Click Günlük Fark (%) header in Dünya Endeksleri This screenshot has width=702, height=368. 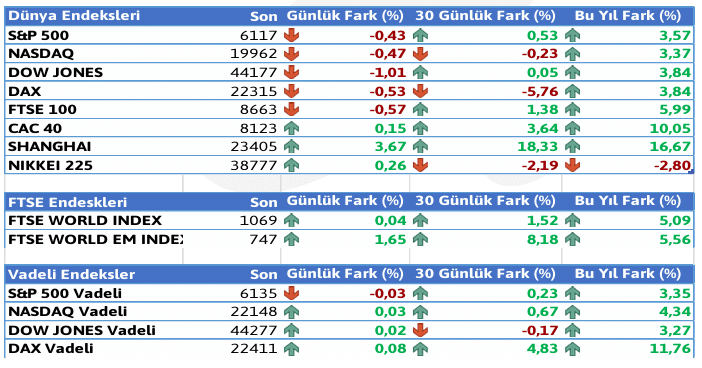345,16
